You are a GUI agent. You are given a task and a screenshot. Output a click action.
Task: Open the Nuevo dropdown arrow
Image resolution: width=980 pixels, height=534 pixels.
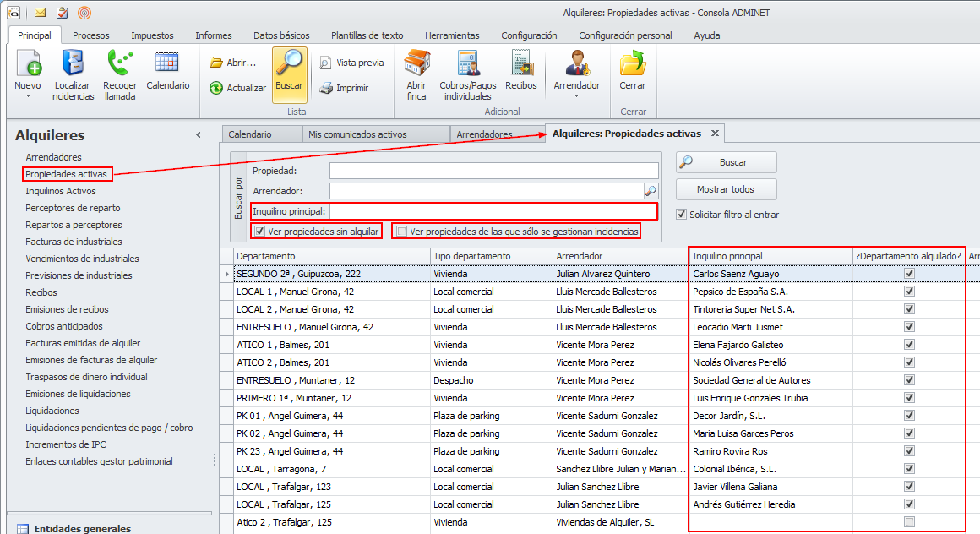pos(28,96)
